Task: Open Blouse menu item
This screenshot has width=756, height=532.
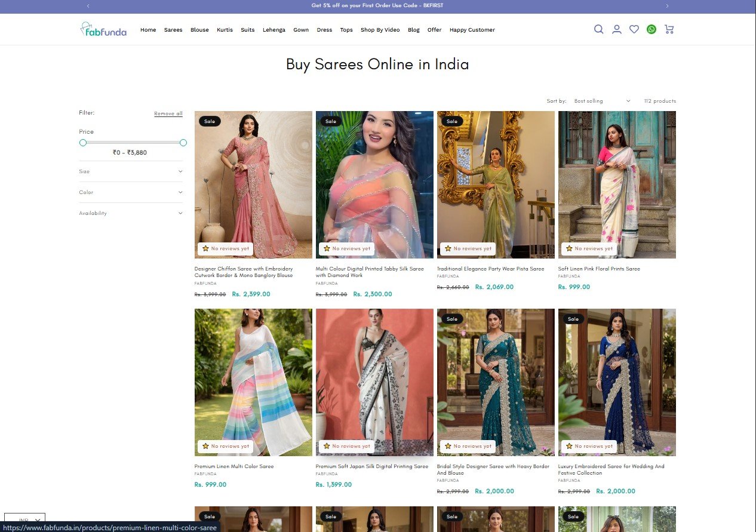Action: pyautogui.click(x=199, y=30)
